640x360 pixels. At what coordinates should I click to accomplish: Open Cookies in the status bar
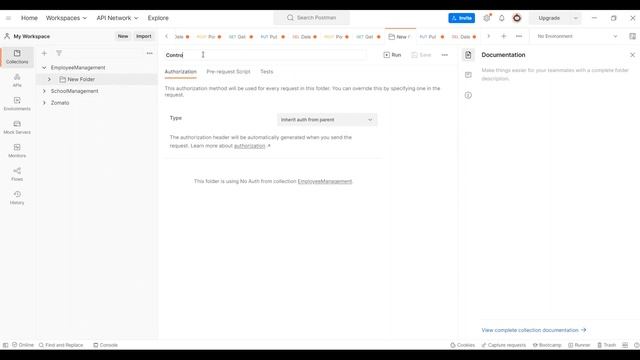coord(462,345)
